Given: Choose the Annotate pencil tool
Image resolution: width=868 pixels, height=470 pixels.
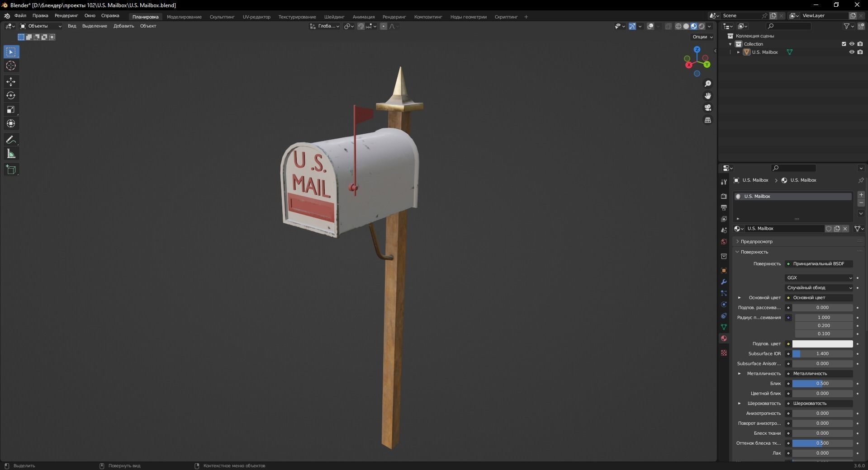Looking at the screenshot, I should click(11, 140).
